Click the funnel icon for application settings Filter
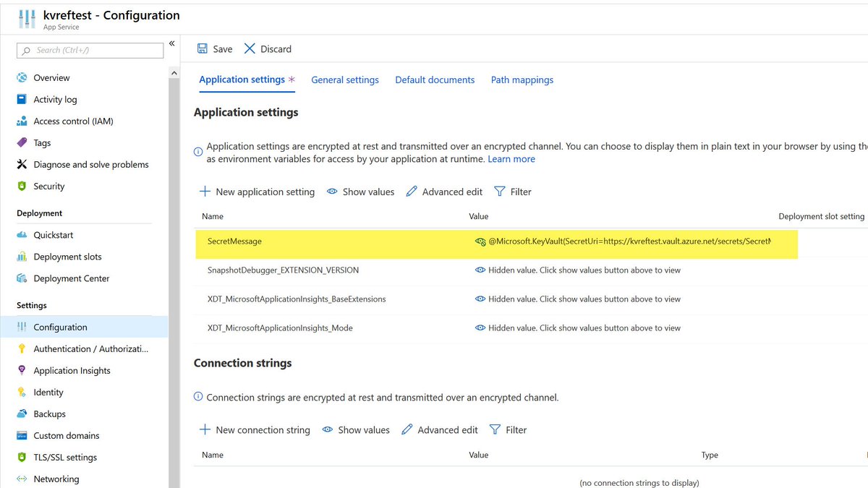868x488 pixels. pos(500,192)
